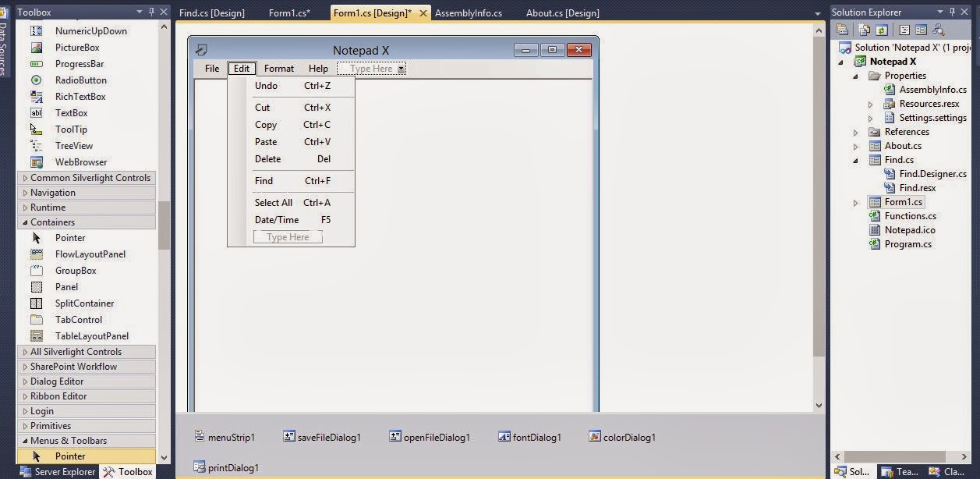Click the Type Here placeholder below Date/Time
Screen dimensions: 980x479
288,236
